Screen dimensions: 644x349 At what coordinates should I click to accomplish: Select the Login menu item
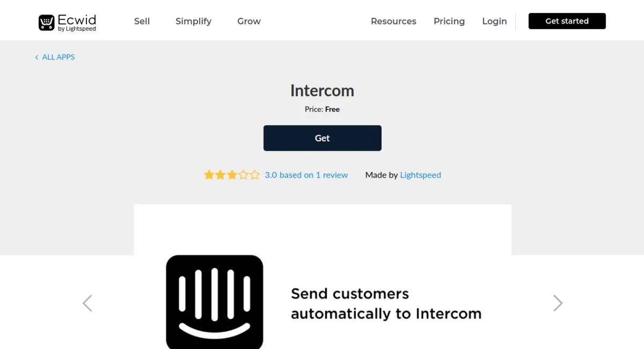pos(494,21)
